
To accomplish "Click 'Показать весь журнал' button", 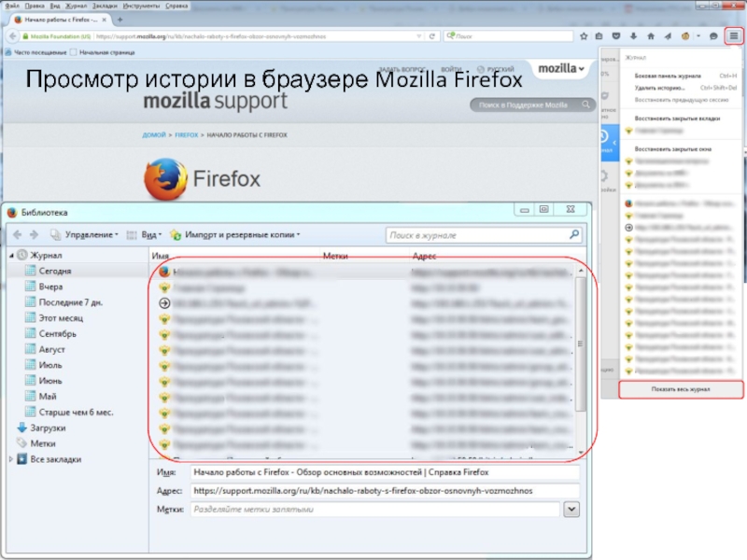I will (x=681, y=389).
